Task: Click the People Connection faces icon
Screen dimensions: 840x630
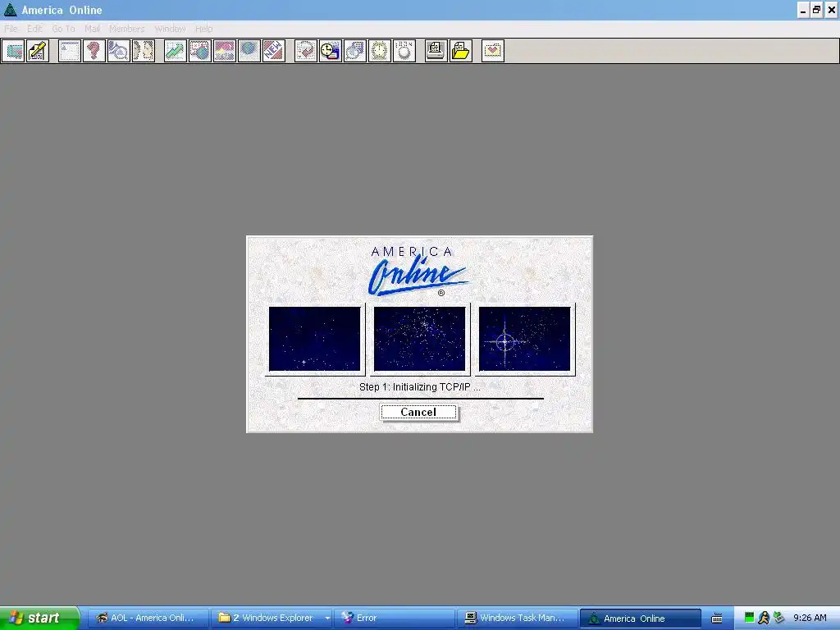Action: pos(144,51)
